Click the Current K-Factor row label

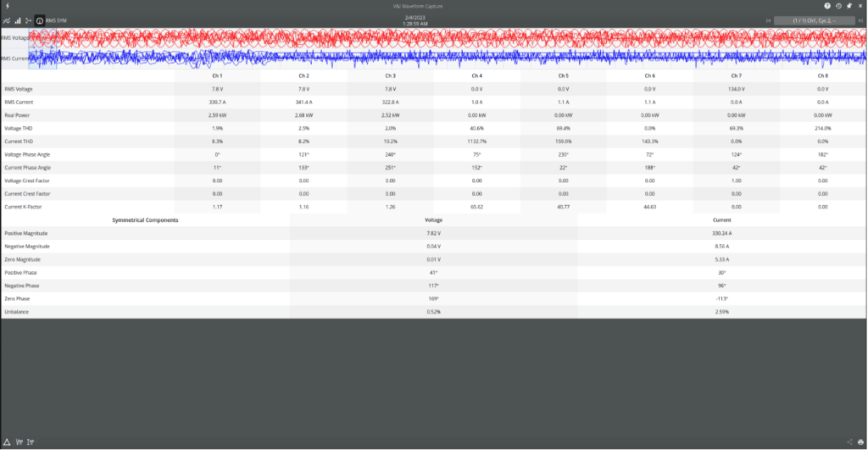click(23, 207)
